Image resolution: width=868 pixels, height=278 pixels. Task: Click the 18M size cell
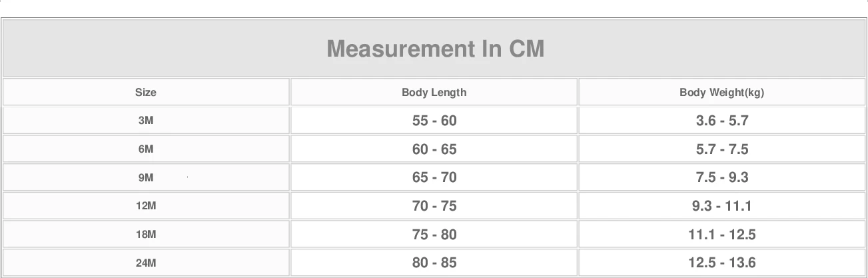point(146,234)
